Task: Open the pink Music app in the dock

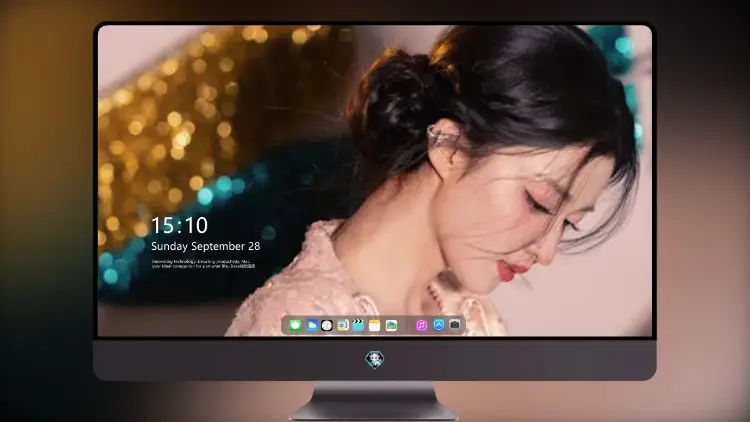Action: tap(421, 325)
